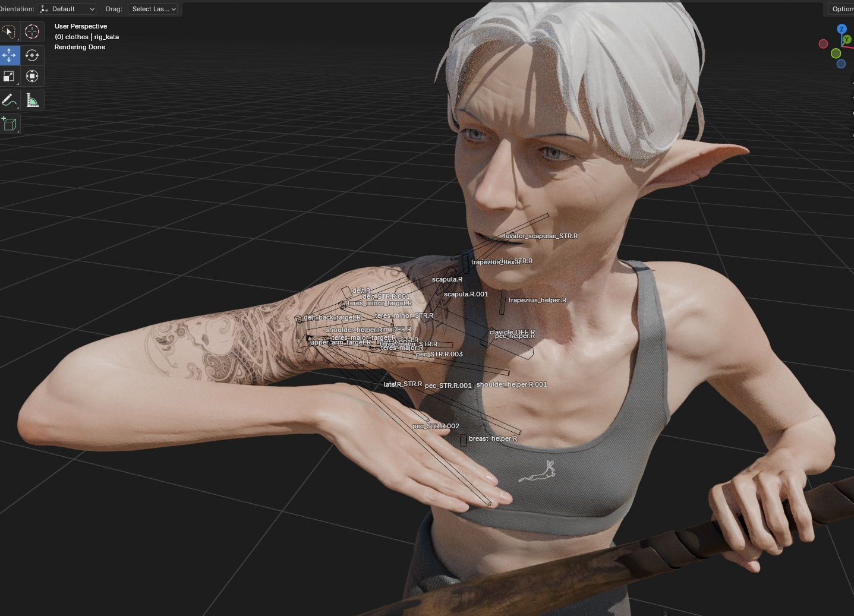Open the Orientation Default dropdown
Image resolution: width=854 pixels, height=616 pixels.
(x=67, y=9)
